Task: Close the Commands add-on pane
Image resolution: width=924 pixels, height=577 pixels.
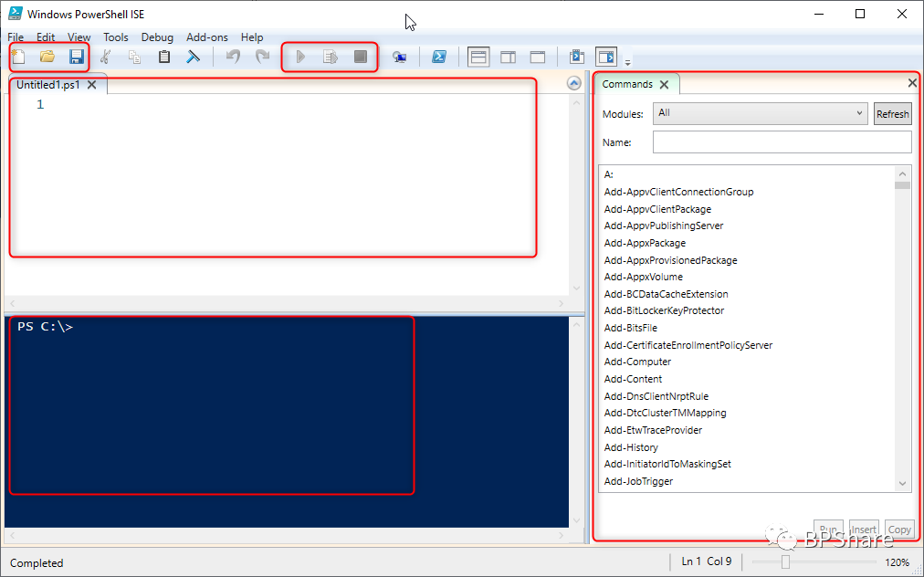Action: pyautogui.click(x=912, y=83)
